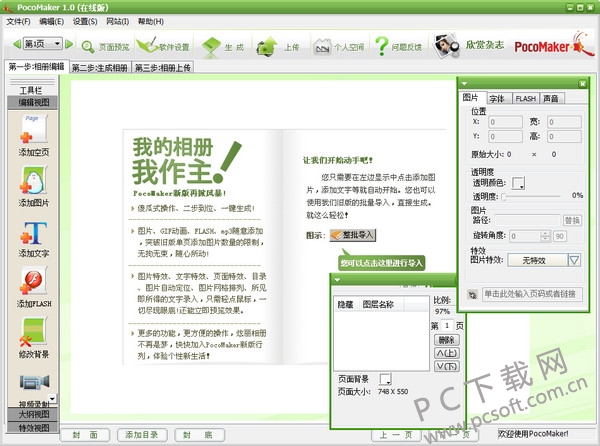
Task: Click the 添加目录 add contents button
Action: coord(142,435)
